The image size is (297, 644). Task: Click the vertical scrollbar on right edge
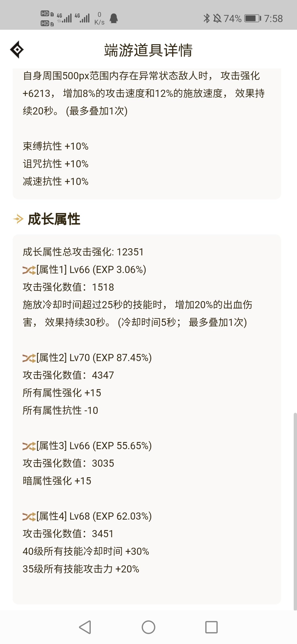(295, 511)
